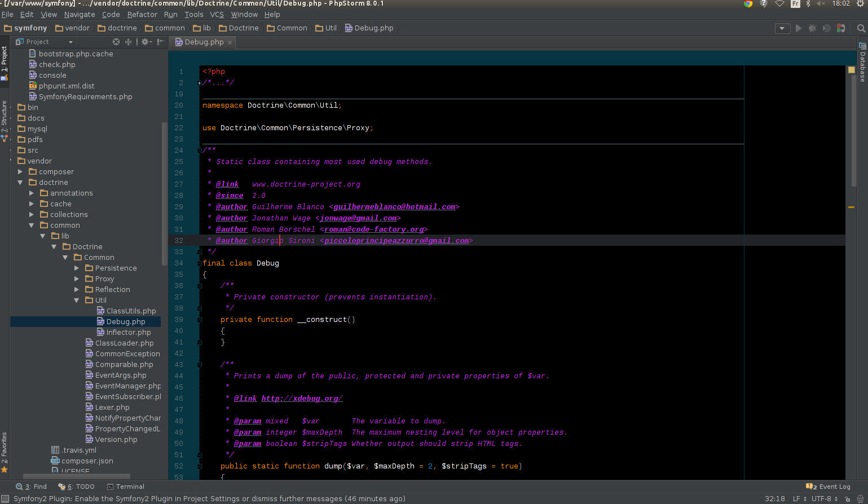The height and width of the screenshot is (504, 868).
Task: Open the system power gear menu
Action: pos(861,3)
